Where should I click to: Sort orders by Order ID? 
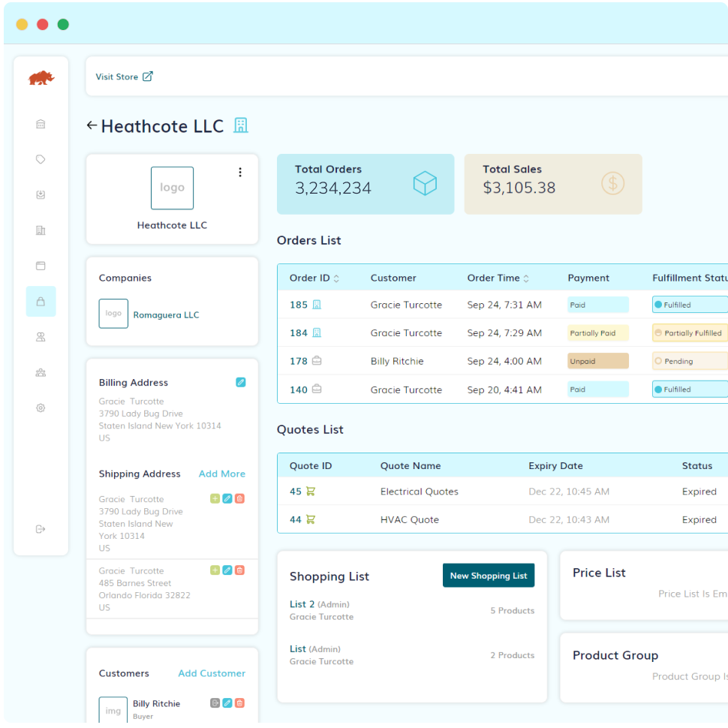pos(336,278)
